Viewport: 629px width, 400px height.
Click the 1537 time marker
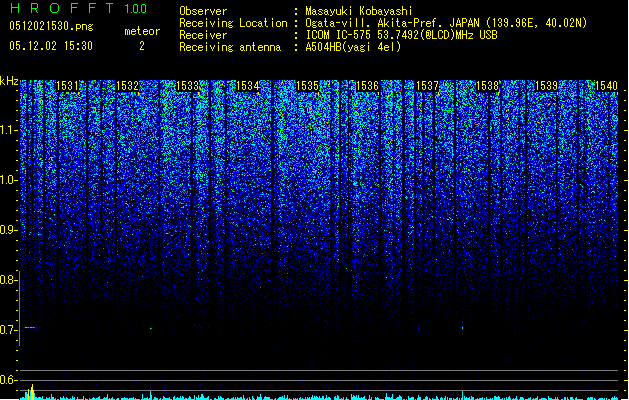427,86
